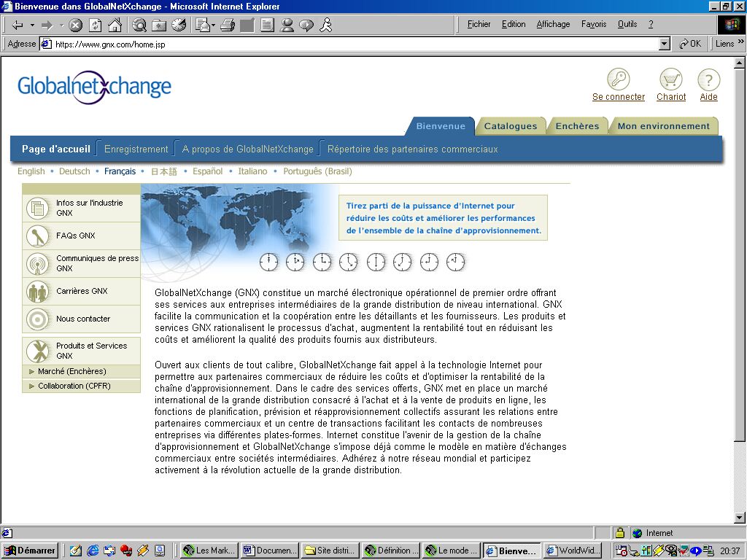The image size is (747, 560).
Task: Click the vertical scrollbar down arrow
Action: [740, 518]
